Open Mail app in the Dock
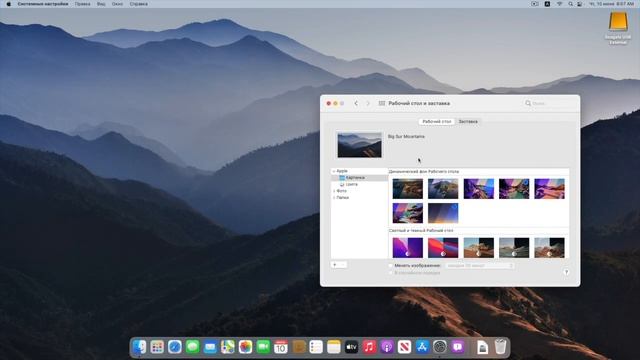This screenshot has height=360, width=640. coord(210,347)
